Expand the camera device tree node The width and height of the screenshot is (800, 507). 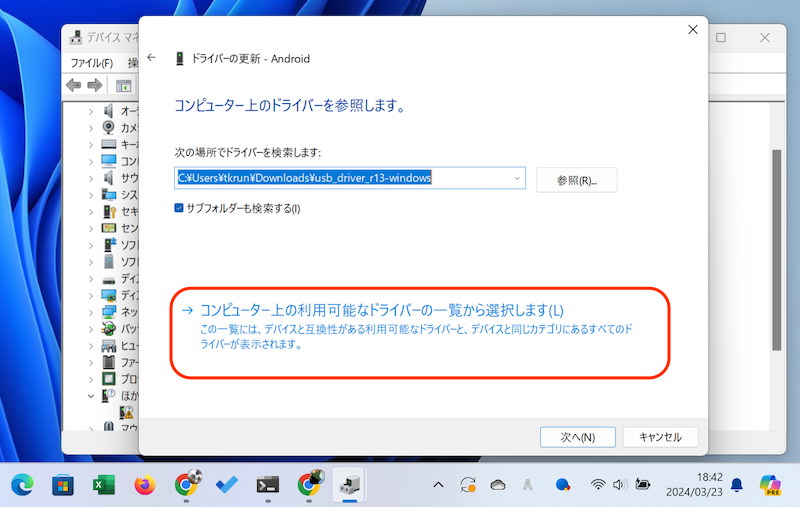point(91,128)
